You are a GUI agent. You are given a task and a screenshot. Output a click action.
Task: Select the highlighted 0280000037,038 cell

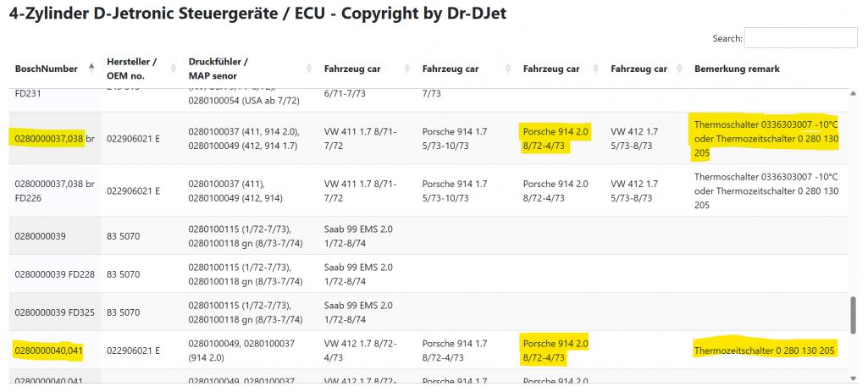point(49,138)
